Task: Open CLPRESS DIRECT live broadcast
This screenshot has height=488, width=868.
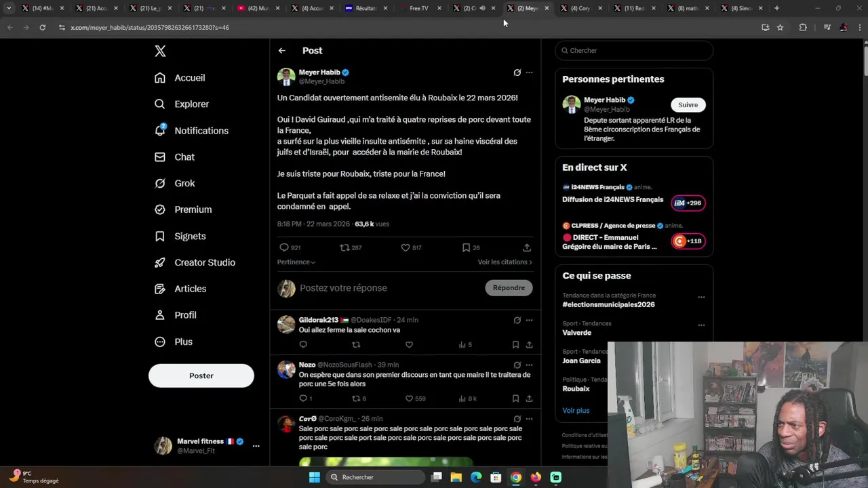Action: (634, 237)
